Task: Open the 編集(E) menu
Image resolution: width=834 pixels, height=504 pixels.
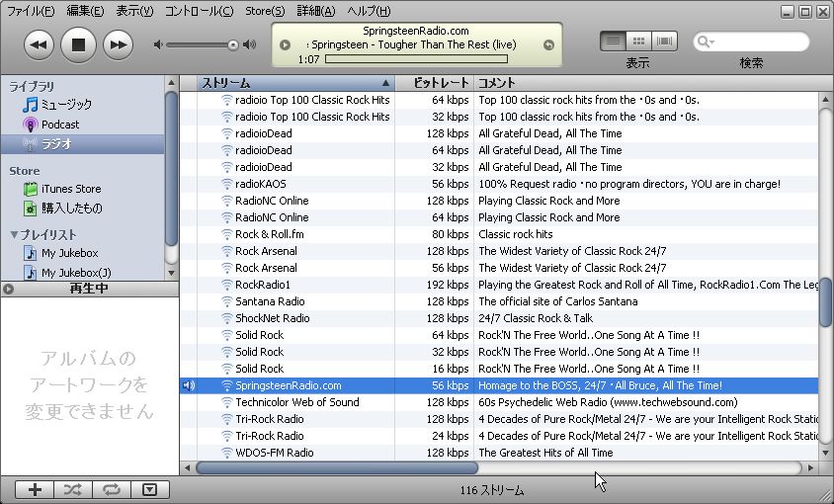Action: (85, 11)
